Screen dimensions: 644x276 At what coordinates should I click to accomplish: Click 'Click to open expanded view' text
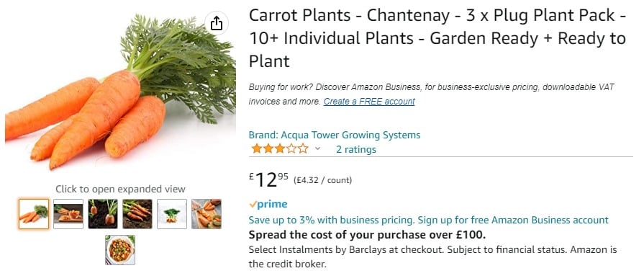[x=120, y=190]
